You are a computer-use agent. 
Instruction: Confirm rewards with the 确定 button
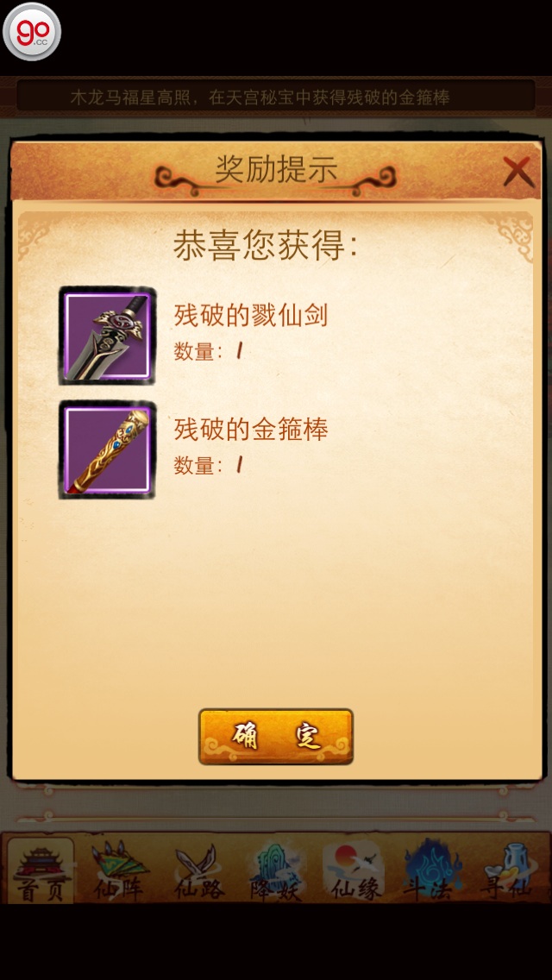[276, 736]
